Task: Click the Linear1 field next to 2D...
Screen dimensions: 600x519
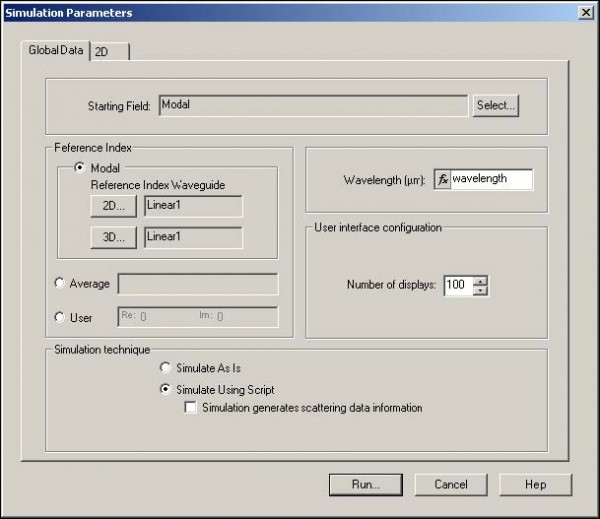Action: (193, 206)
